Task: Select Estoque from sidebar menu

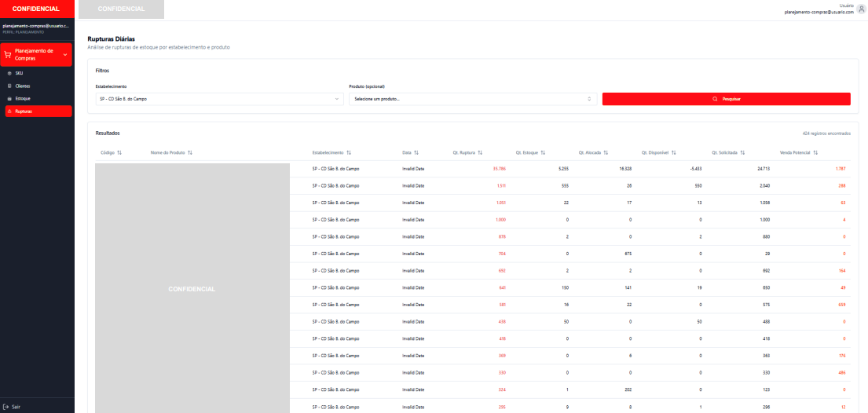Action: (23, 98)
